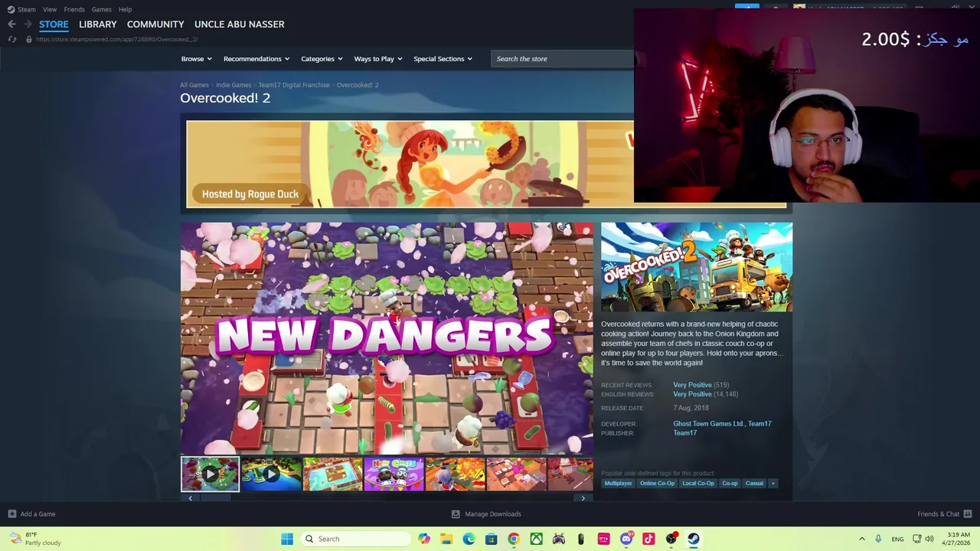Screen dimensions: 980x551
Task: Go forward with the Steam forward arrow
Action: (x=28, y=24)
